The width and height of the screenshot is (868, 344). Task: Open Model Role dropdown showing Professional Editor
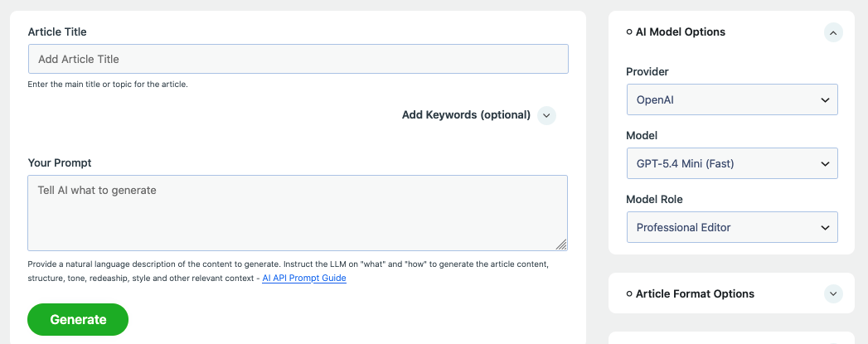click(732, 227)
